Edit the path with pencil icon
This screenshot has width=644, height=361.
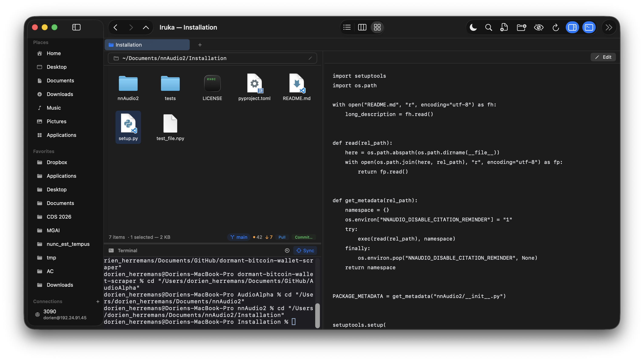point(310,58)
